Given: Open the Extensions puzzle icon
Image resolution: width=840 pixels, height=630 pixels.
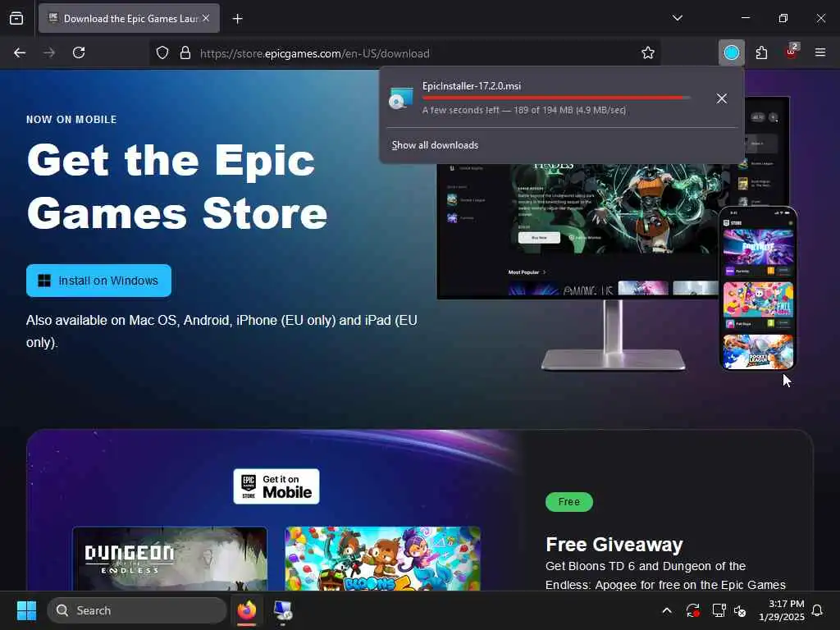Looking at the screenshot, I should [x=761, y=52].
